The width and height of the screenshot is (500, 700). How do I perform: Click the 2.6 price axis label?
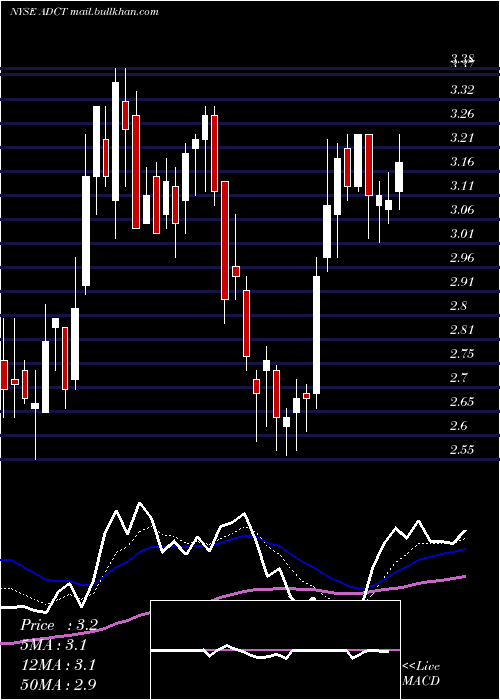(459, 426)
